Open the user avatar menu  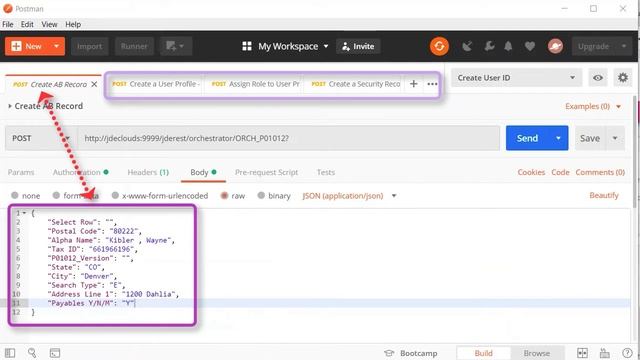coord(555,46)
